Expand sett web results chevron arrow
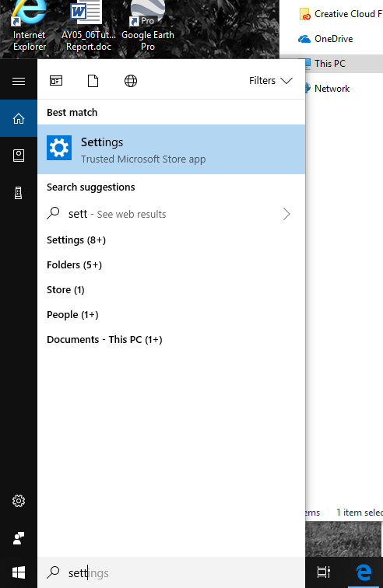 tap(286, 214)
